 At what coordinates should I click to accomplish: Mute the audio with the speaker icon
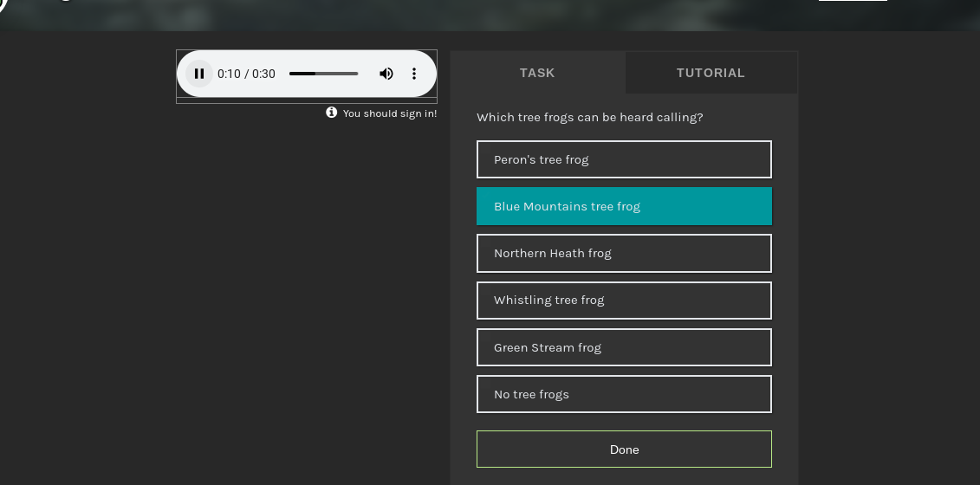pos(386,74)
